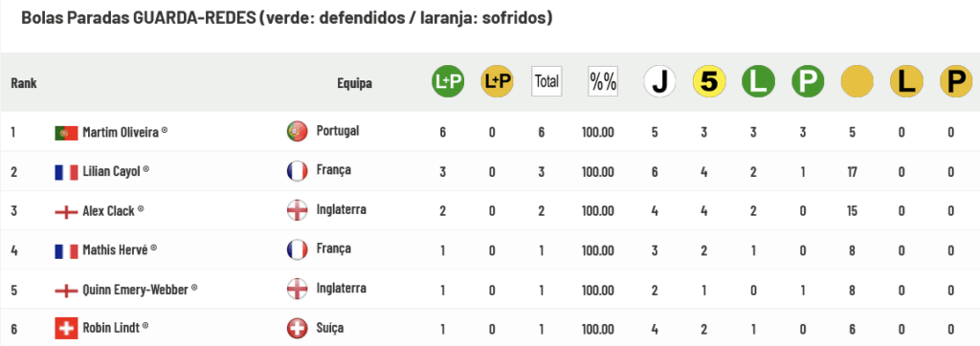Click the France flag next to Mathis Hervé

[66, 251]
